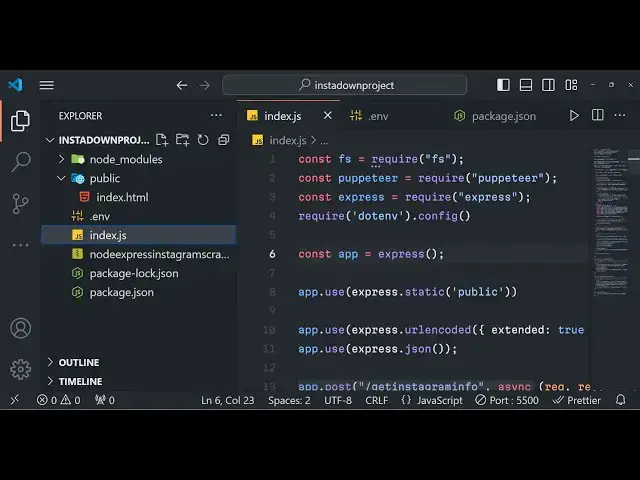Show additional views ellipsis in activity bar

pos(20,245)
